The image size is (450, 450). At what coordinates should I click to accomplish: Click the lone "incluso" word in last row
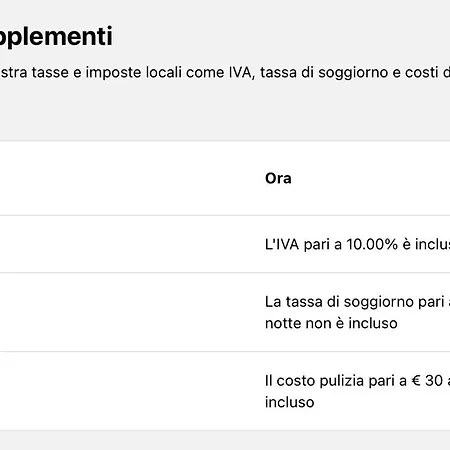click(289, 402)
